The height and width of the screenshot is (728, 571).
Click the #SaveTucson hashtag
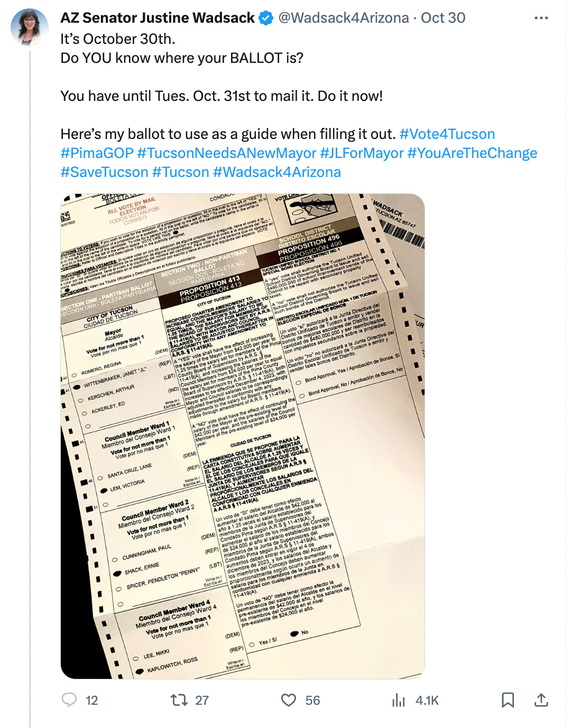104,172
